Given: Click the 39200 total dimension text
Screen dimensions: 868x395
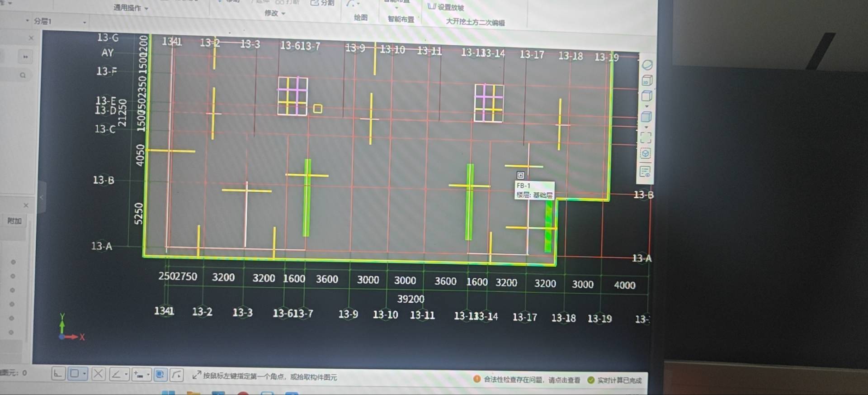Looking at the screenshot, I should [410, 299].
